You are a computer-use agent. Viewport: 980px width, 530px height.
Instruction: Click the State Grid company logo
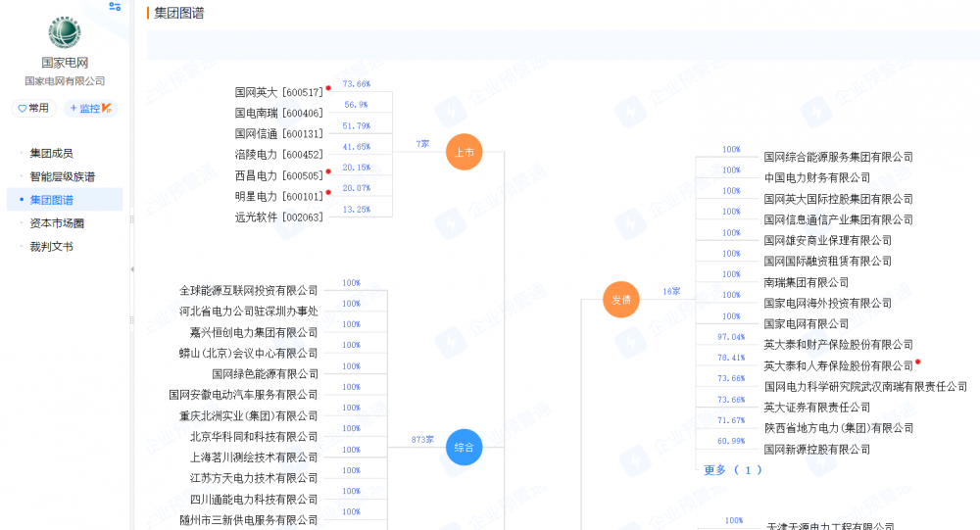[x=65, y=32]
